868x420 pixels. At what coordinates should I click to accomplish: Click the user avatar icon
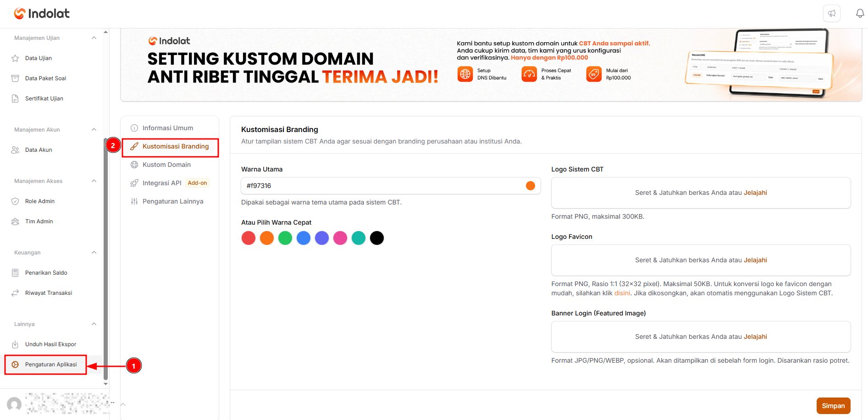[x=14, y=404]
